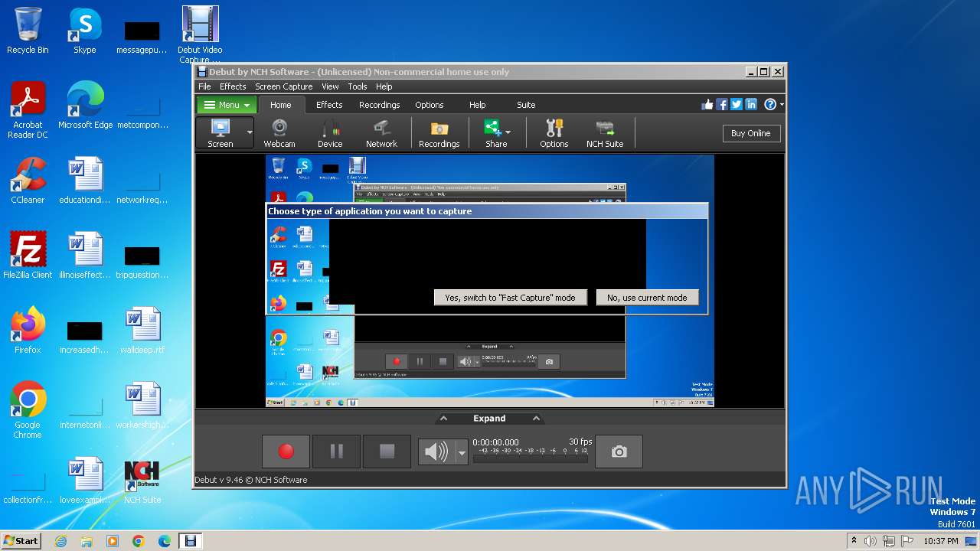980x551 pixels.
Task: Open File Explorer from taskbar
Action: 87,541
